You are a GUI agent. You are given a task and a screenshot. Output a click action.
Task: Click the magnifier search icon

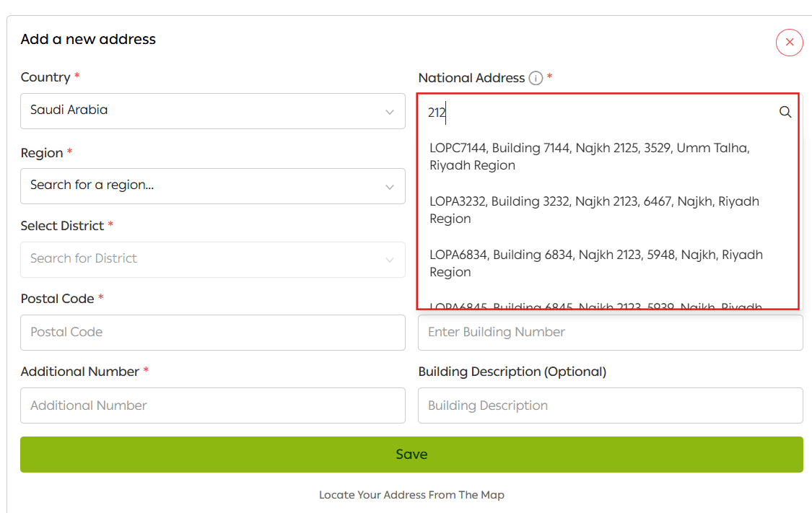coord(785,113)
